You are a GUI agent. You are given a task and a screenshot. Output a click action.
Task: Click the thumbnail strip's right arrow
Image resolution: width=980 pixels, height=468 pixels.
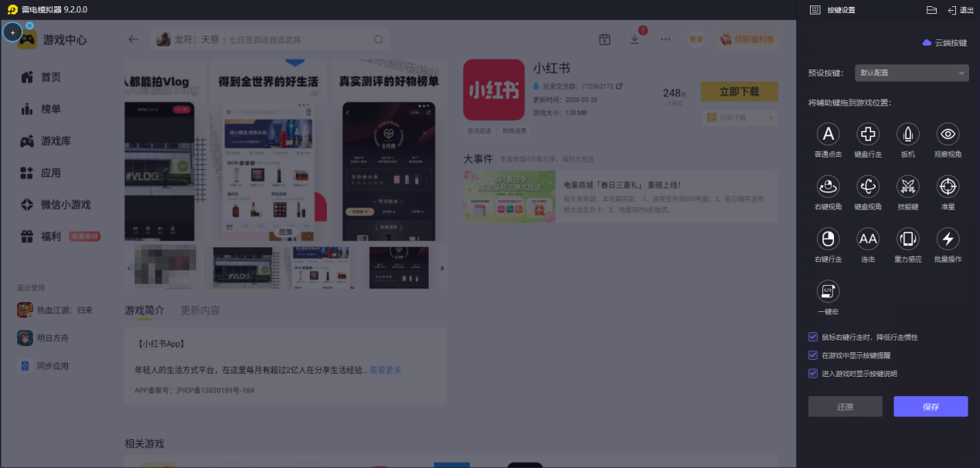[x=442, y=268]
